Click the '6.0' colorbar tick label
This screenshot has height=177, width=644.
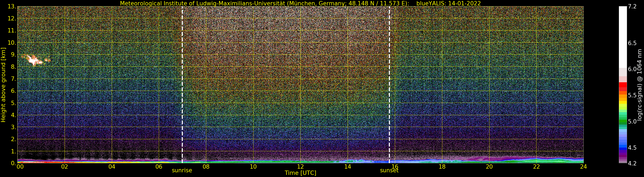point(632,69)
